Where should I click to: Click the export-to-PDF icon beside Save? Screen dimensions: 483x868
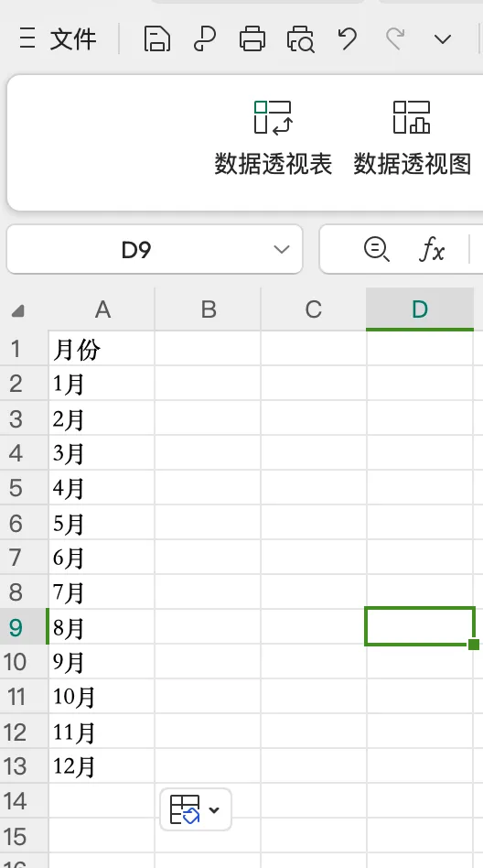[x=205, y=39]
